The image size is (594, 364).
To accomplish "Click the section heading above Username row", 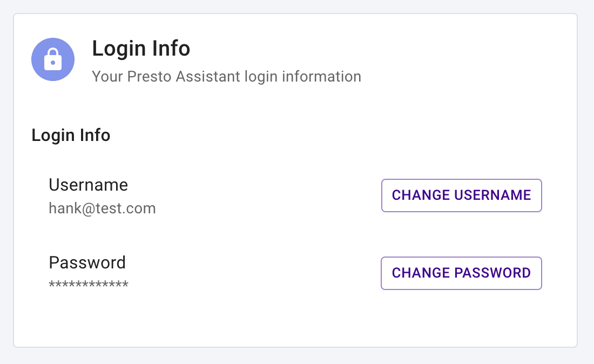I will tap(71, 135).
